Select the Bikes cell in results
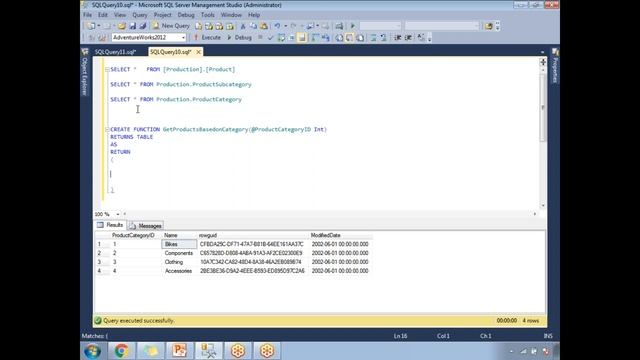The height and width of the screenshot is (360, 640). [179, 244]
